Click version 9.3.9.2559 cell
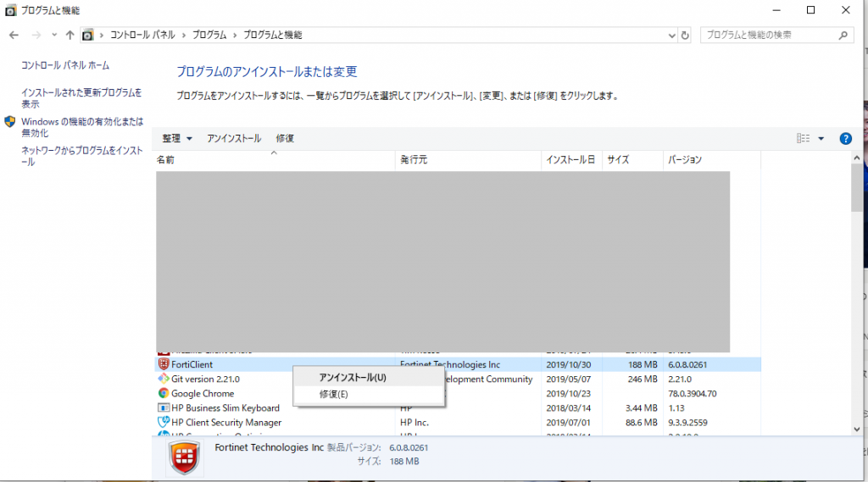Screen dimensions: 868x482 687,422
